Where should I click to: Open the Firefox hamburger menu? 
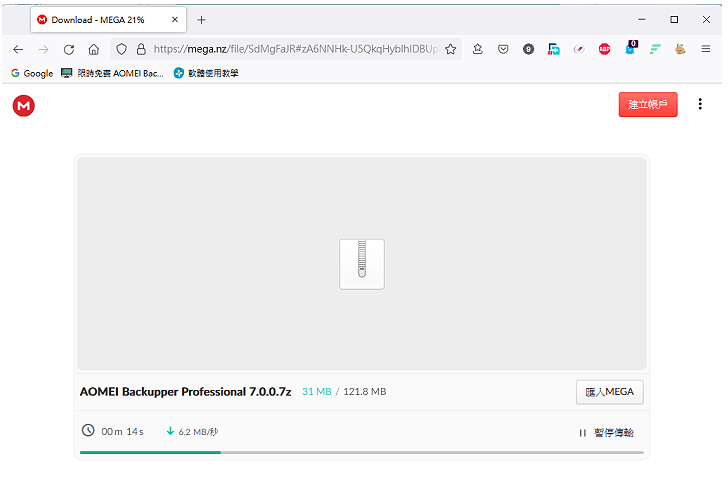coord(706,49)
